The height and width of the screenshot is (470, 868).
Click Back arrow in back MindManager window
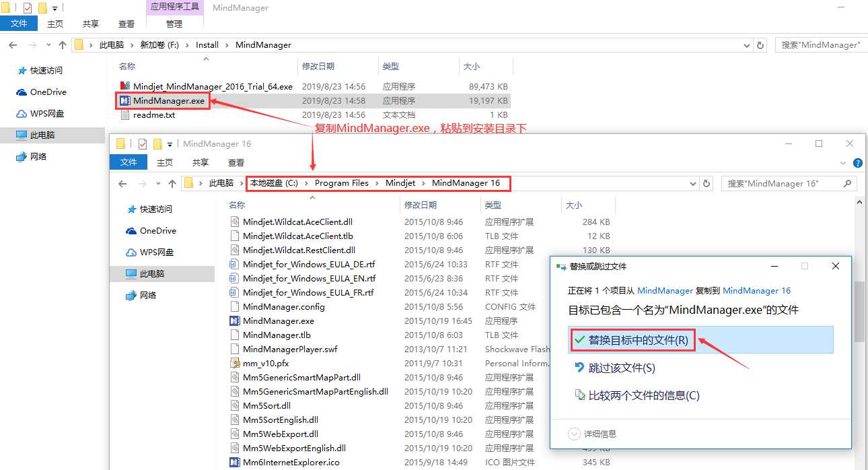click(x=13, y=45)
